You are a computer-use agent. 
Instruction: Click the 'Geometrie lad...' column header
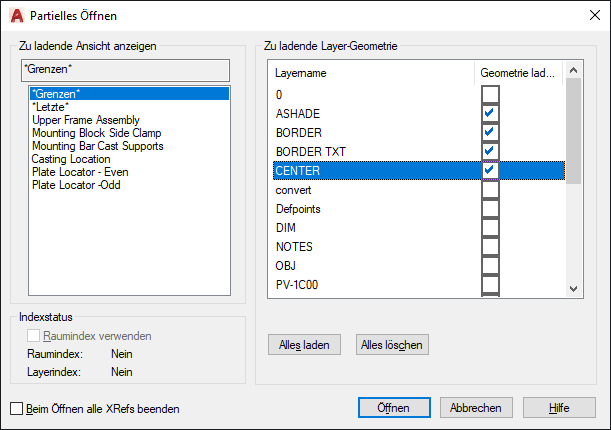(x=519, y=73)
